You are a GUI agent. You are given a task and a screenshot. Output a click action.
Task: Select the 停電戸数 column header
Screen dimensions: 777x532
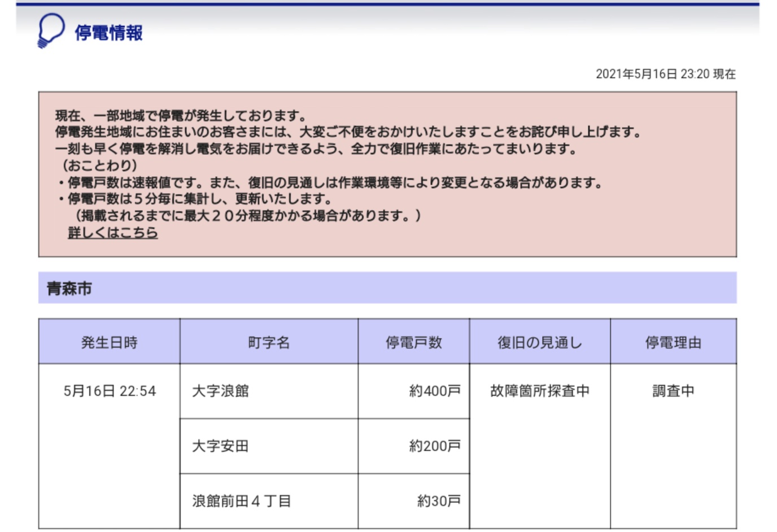pyautogui.click(x=413, y=341)
